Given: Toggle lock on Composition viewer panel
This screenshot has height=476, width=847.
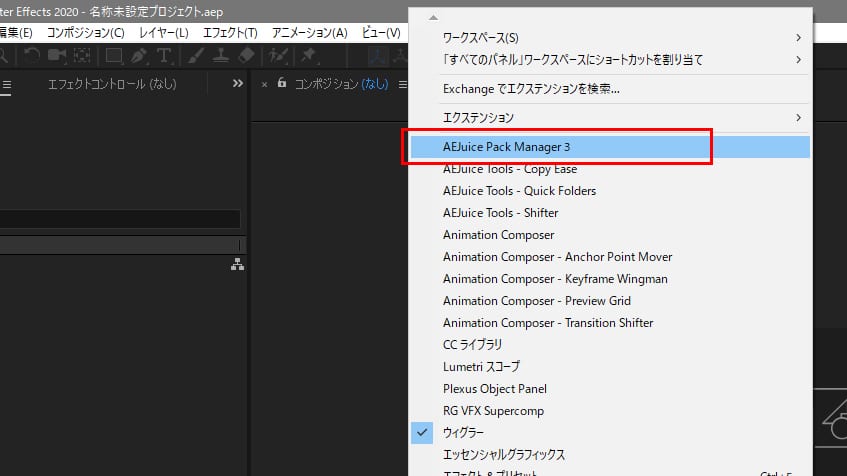Looking at the screenshot, I should (281, 83).
